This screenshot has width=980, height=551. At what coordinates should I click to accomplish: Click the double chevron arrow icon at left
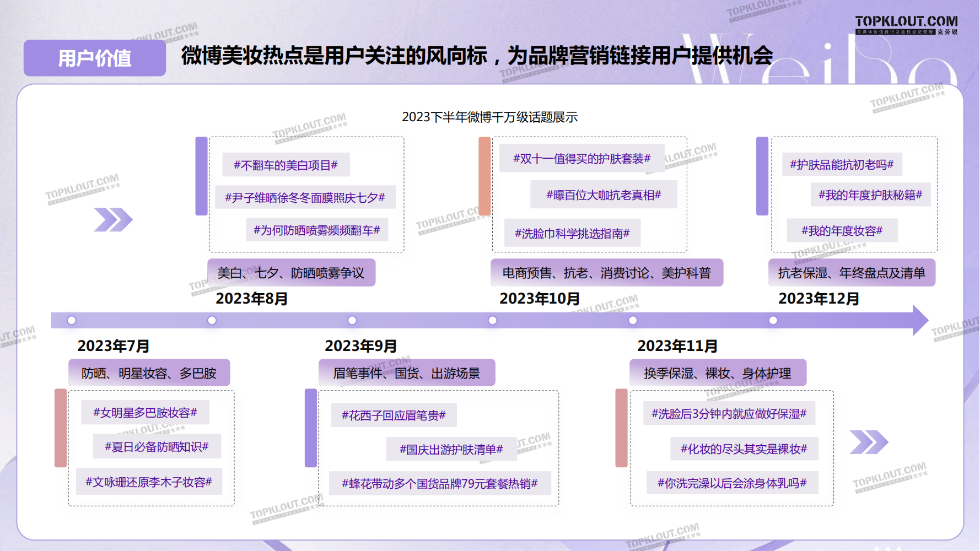pyautogui.click(x=113, y=220)
